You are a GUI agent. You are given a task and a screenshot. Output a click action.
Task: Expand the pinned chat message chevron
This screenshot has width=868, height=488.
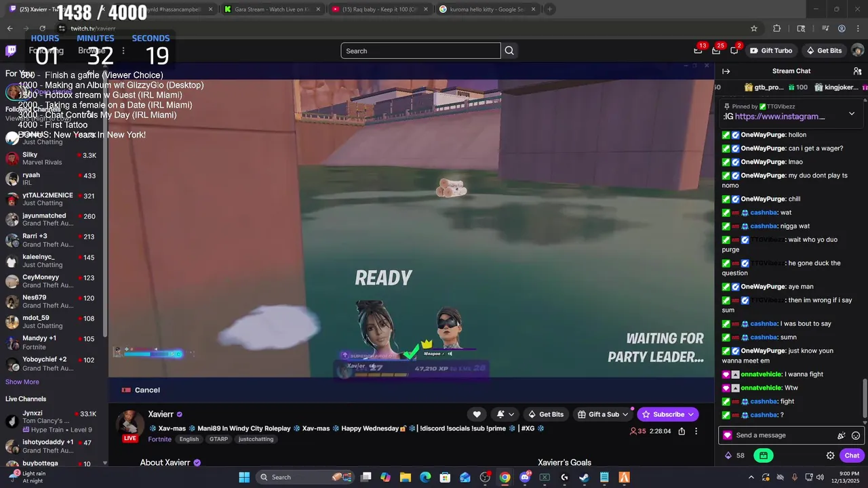click(x=852, y=114)
